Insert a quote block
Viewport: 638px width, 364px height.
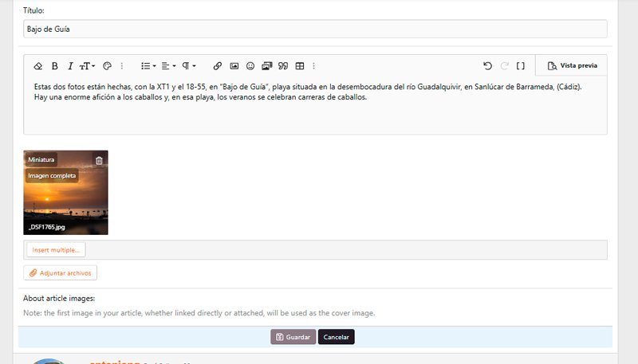[283, 66]
